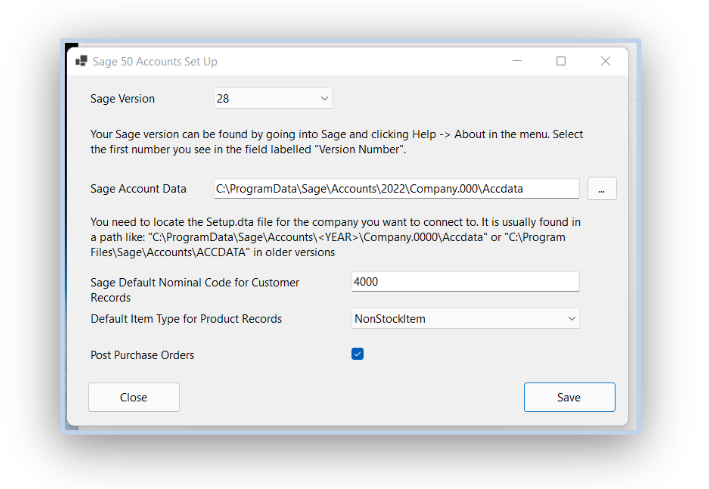Click the bottom-left Close button
The width and height of the screenshot is (709, 489).
coord(134,397)
